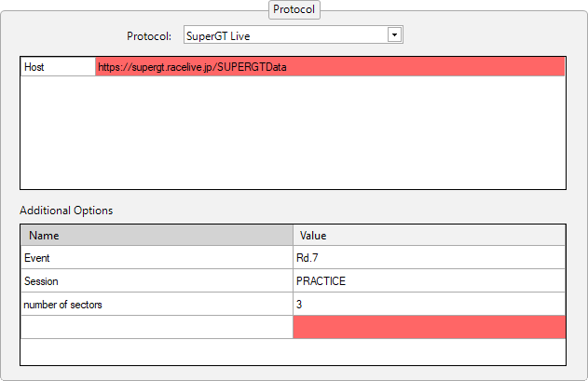
Task: Click the red highlighted area right of the Host URL
Action: (x=447, y=67)
